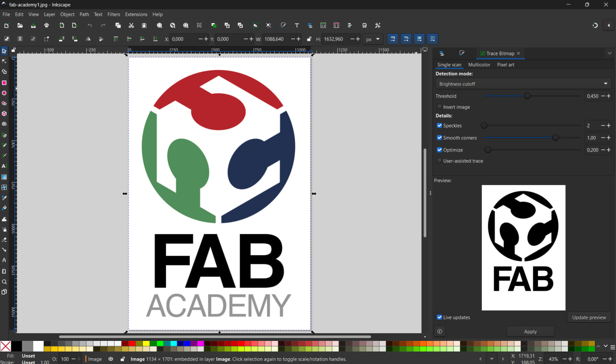Close the Trace Bitmap tab
This screenshot has height=364, width=616.
[x=518, y=53]
